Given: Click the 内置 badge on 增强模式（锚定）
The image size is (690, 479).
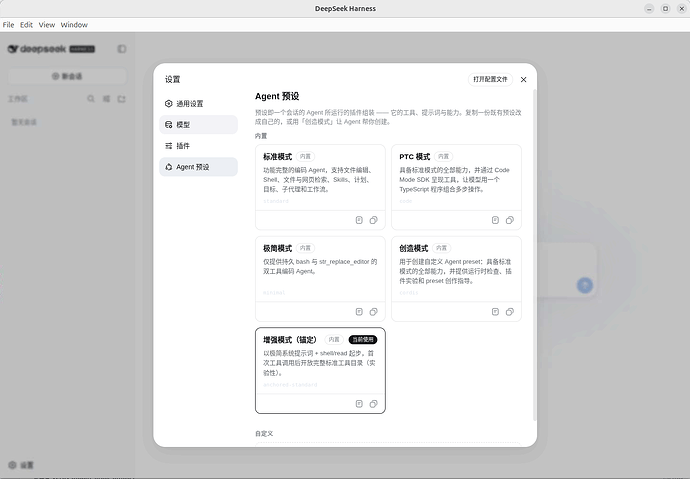Looking at the screenshot, I should pos(334,340).
